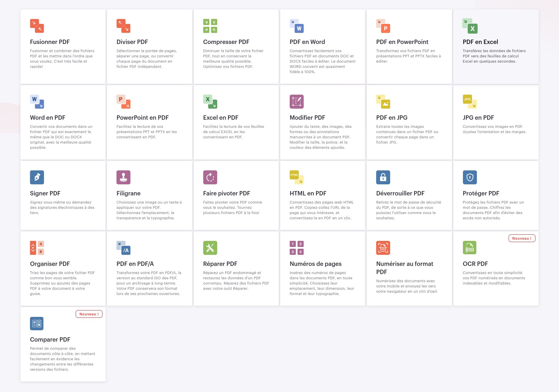Image resolution: width=559 pixels, height=392 pixels.
Task: Open the Diviser PDF title link
Action: coord(132,42)
